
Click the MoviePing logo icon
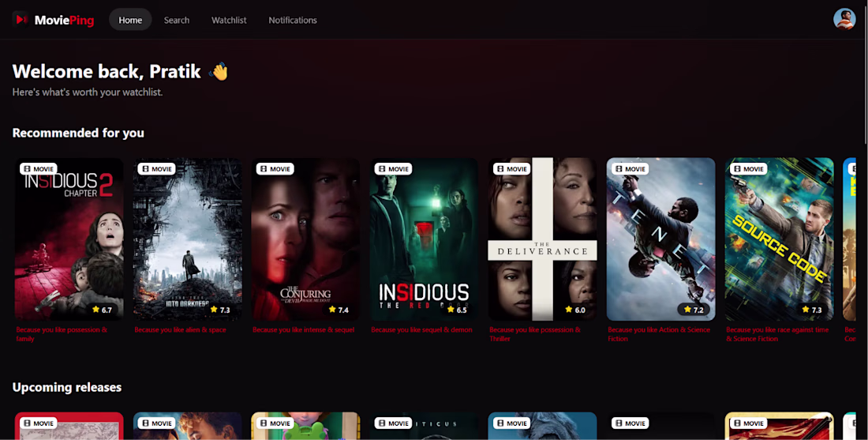[21, 20]
